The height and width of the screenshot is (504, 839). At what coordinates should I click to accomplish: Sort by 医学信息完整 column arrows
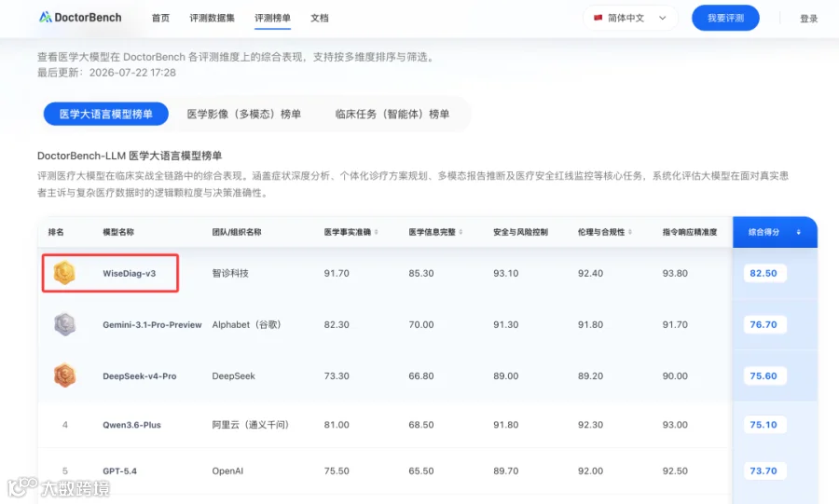click(x=461, y=232)
